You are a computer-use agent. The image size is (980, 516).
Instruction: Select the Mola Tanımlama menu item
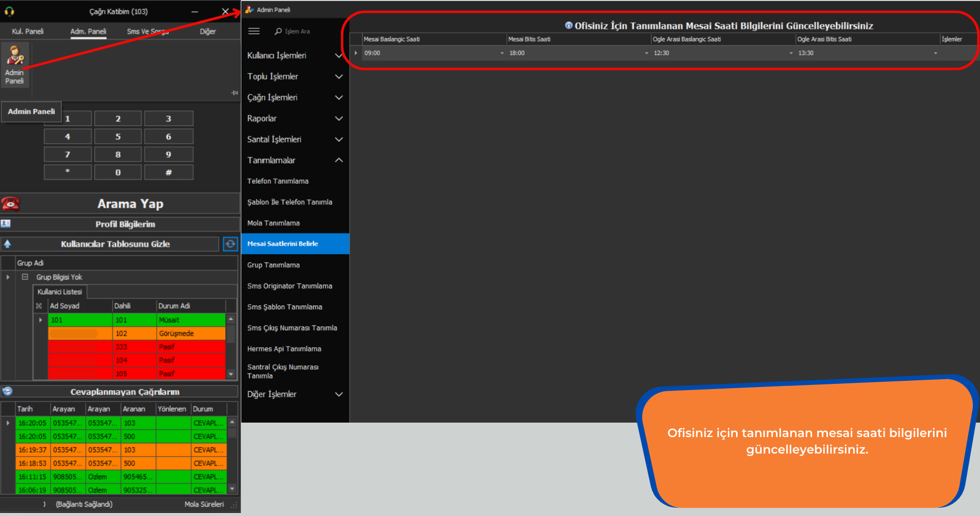coord(273,223)
